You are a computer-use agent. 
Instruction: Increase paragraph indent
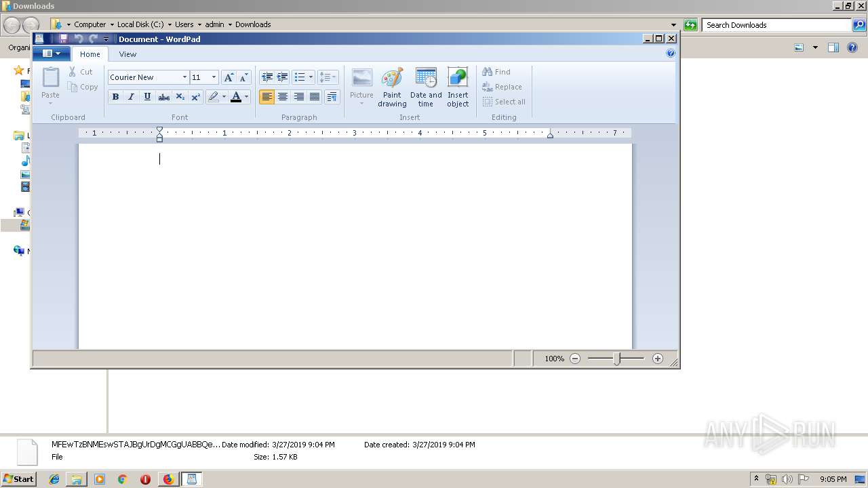282,77
